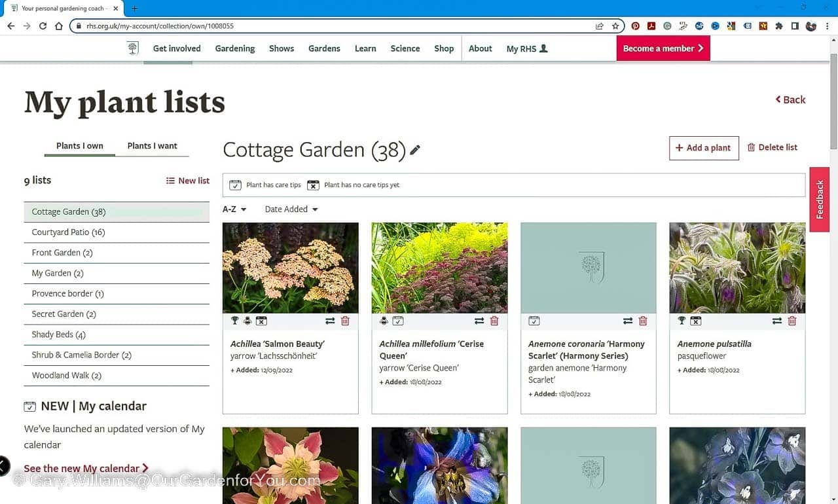The height and width of the screenshot is (504, 838).
Task: Delete Anemone coronaria 'Harmony Scarlet' with trash icon
Action: 643,321
